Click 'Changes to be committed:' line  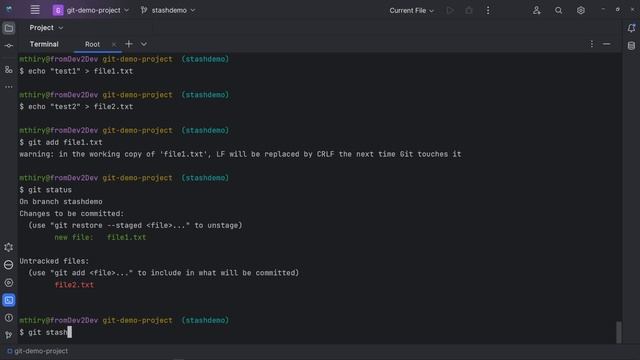point(71,213)
